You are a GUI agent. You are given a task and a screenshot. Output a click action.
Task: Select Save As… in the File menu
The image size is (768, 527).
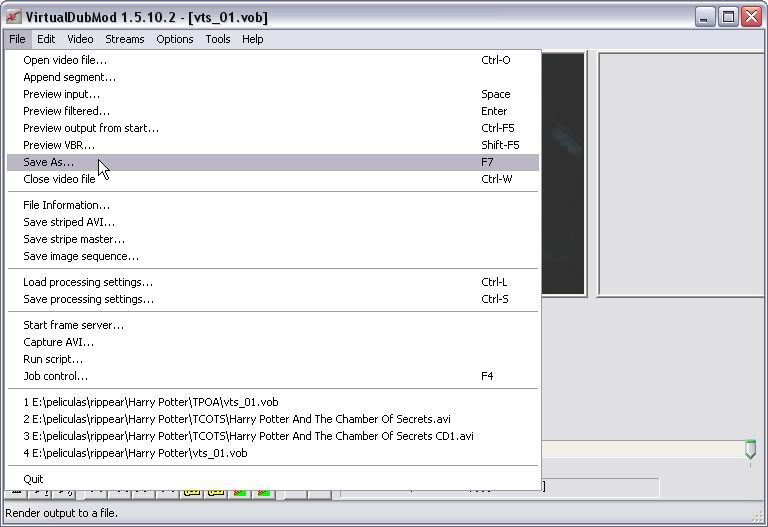(x=48, y=162)
